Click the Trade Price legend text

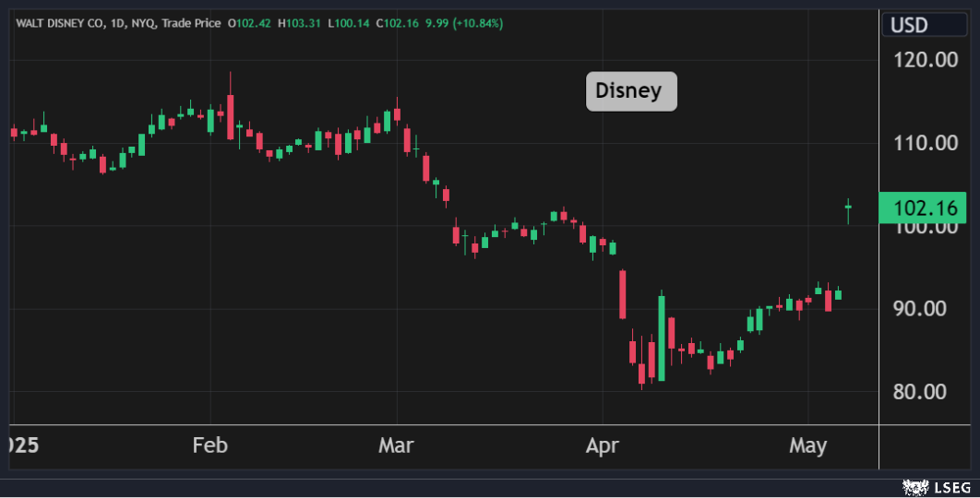click(x=191, y=23)
